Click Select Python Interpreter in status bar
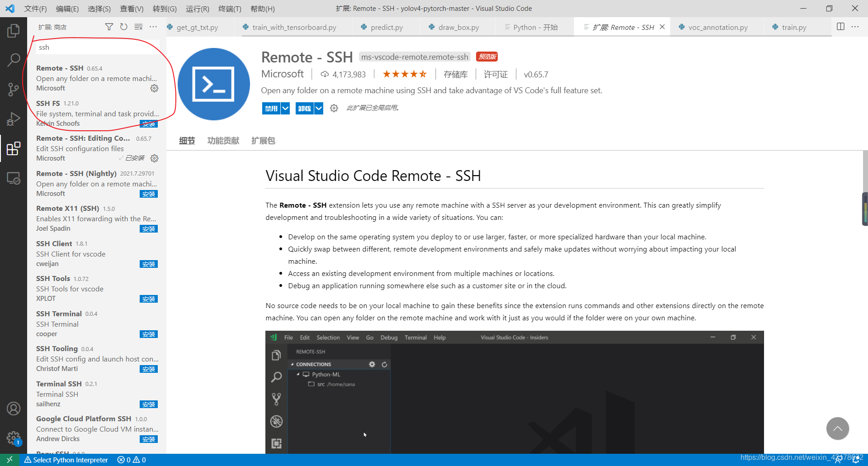Image resolution: width=868 pixels, height=466 pixels. (x=66, y=460)
